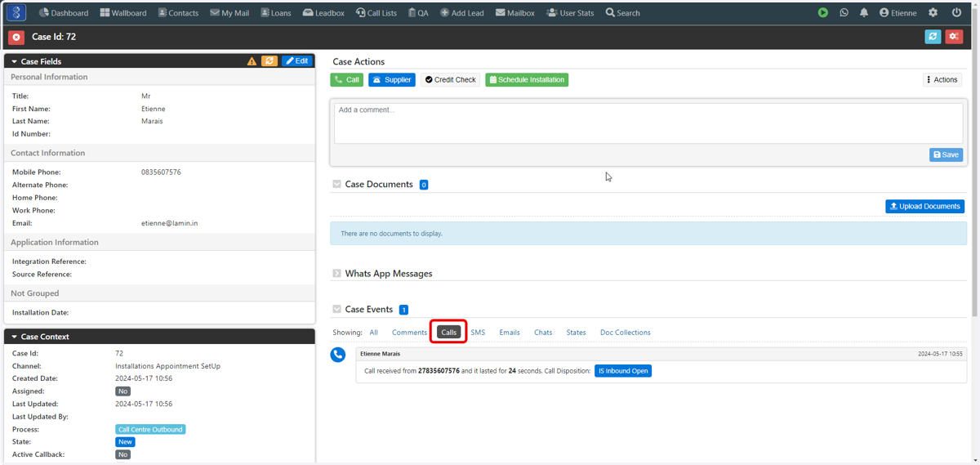This screenshot has width=980, height=465.
Task: Click the Call Centre Outbound process badge
Action: pos(150,430)
